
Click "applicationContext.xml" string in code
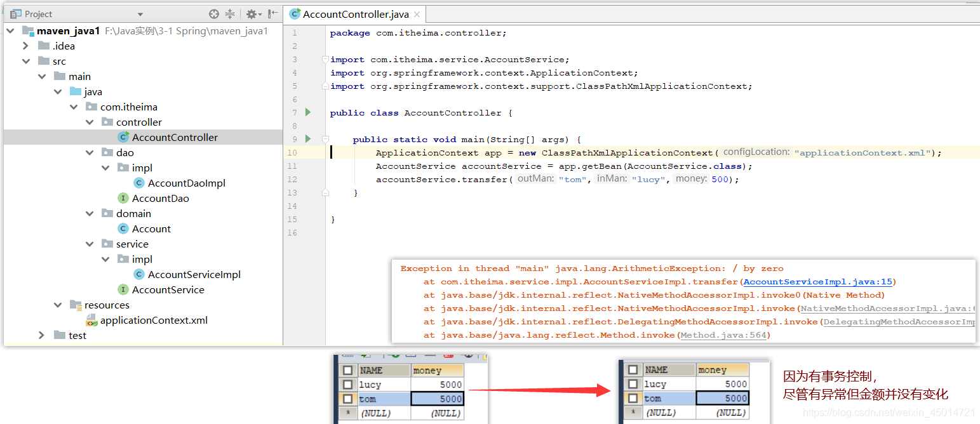863,153
